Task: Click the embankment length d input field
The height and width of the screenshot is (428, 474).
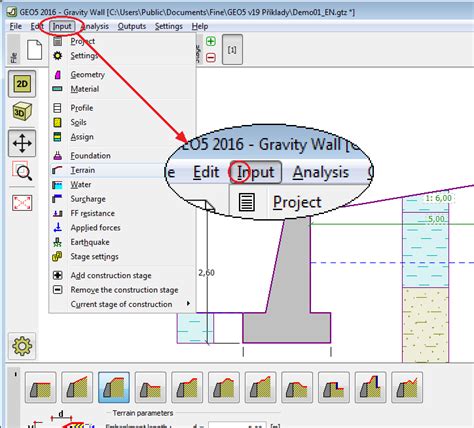Action: [237, 425]
